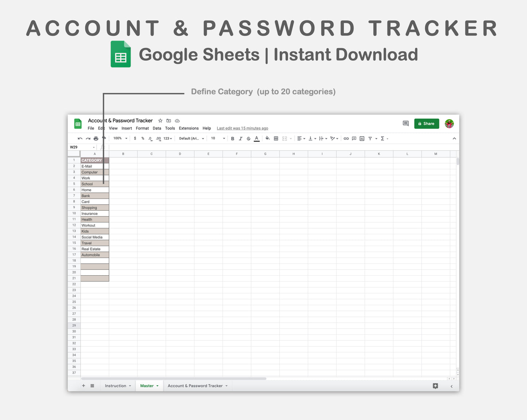Click the undo icon
Screen dimensions: 527x420
80,139
